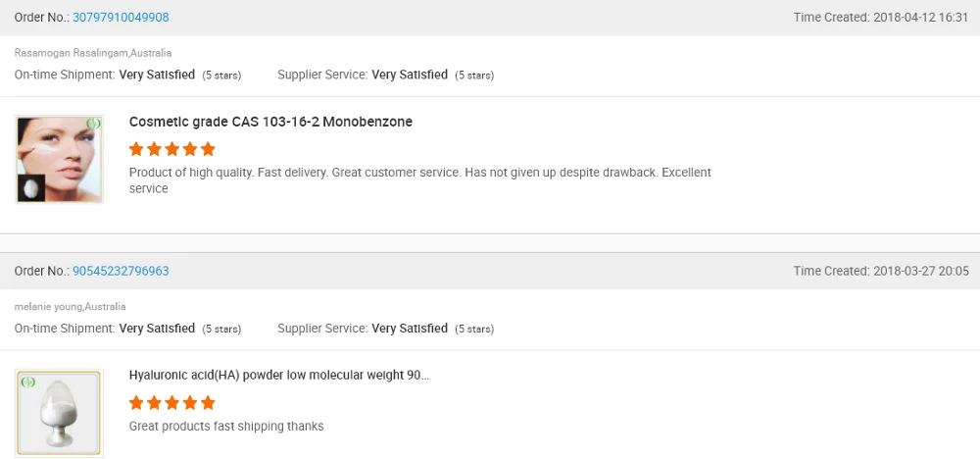Click the green logo badge on the Hyaluronic acid image
Screen dimensions: 980x459
27,381
